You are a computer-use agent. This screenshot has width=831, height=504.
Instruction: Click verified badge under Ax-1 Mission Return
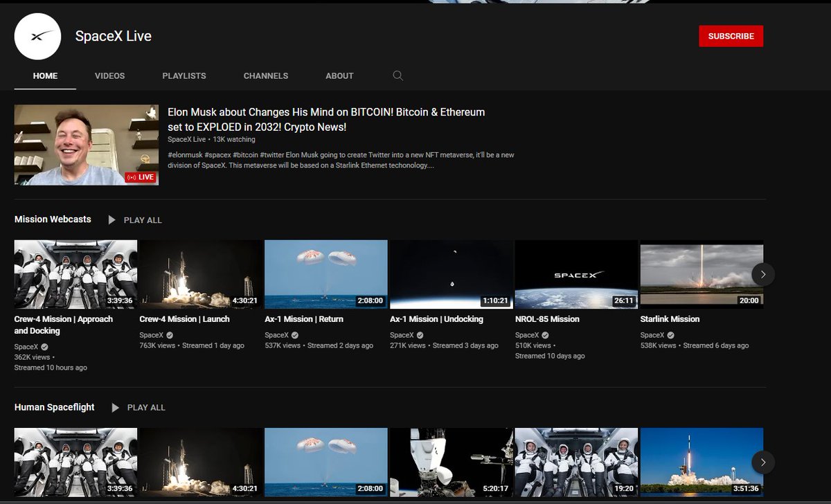295,335
